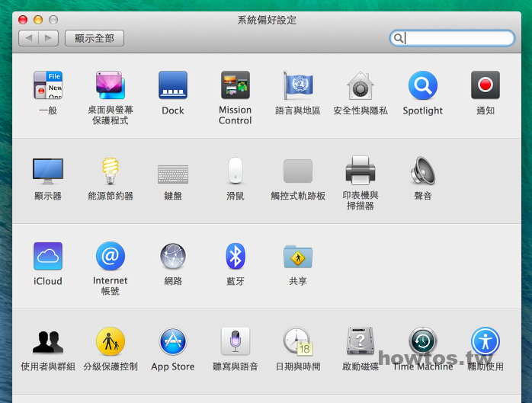Open Mission Control preferences

point(235,85)
